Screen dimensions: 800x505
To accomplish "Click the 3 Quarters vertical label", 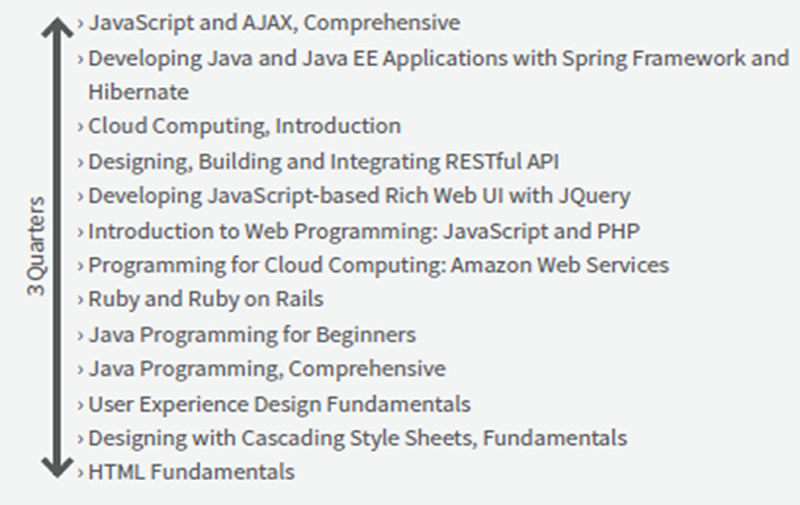I will point(36,246).
